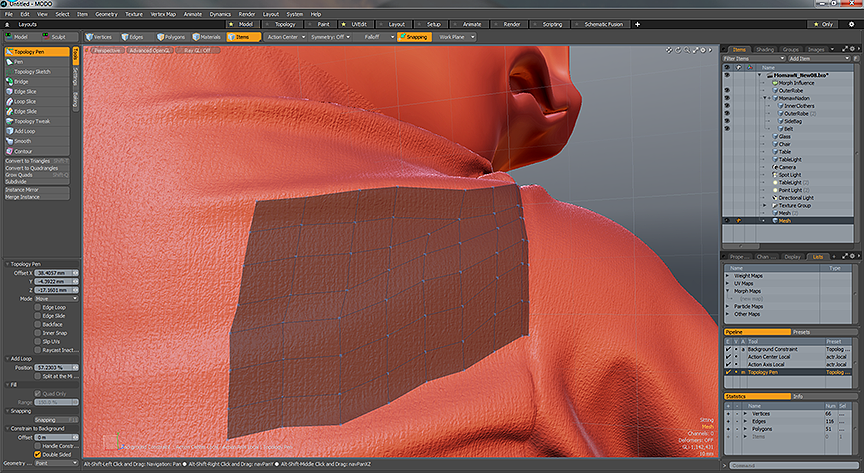Adjust the Add Loop Position slider field
The width and height of the screenshot is (864, 473).
57,368
